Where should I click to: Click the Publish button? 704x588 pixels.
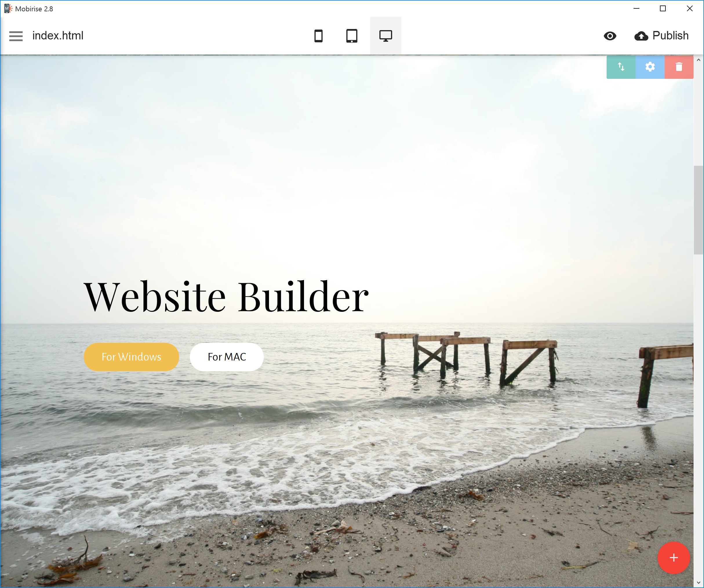661,36
